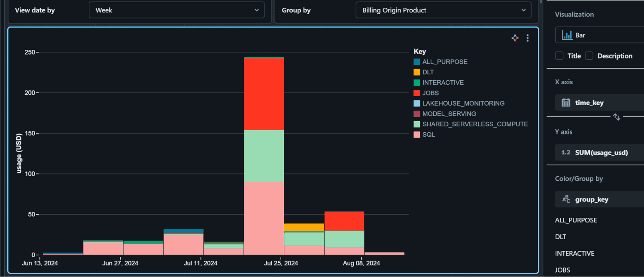
Task: Open the Billing Origin Product dropdown
Action: pyautogui.click(x=443, y=9)
